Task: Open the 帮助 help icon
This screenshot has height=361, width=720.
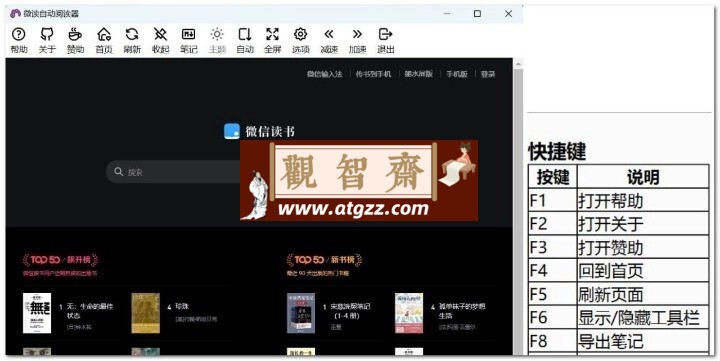Action: pyautogui.click(x=18, y=34)
